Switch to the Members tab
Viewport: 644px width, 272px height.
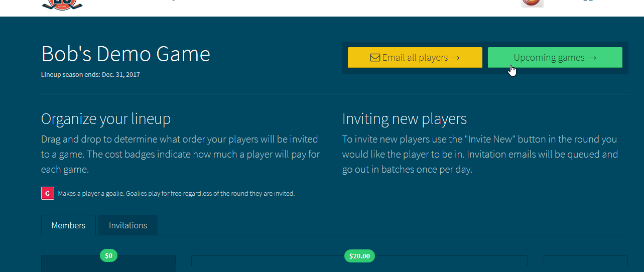pos(68,225)
